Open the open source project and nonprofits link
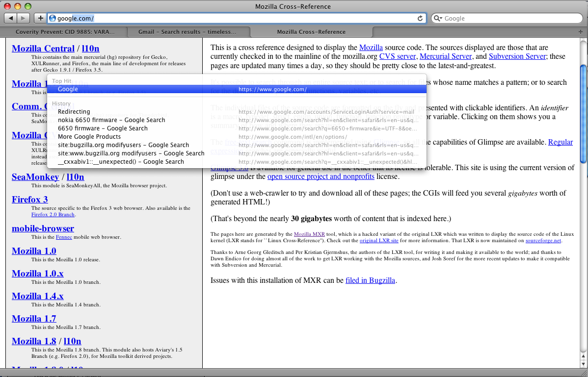 (x=321, y=176)
